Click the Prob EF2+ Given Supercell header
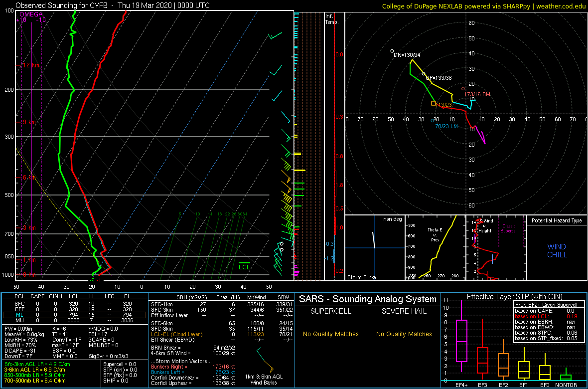The width and height of the screenshot is (588, 389). pos(545,305)
